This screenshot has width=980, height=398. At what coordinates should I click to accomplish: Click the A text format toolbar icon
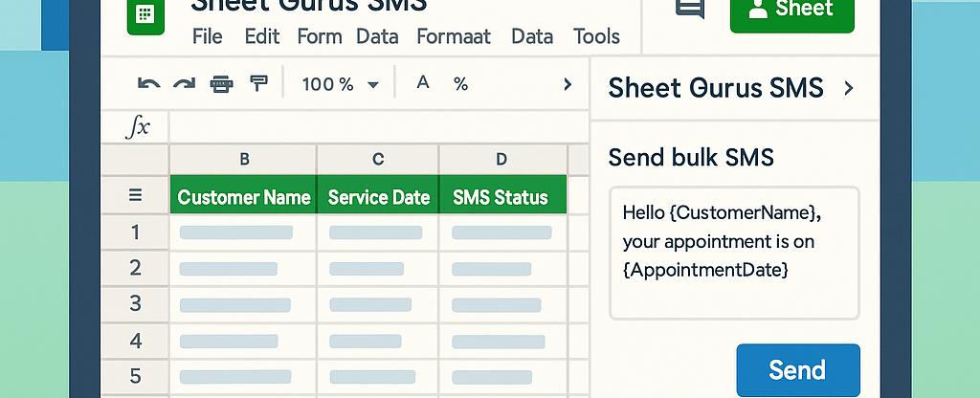click(423, 82)
